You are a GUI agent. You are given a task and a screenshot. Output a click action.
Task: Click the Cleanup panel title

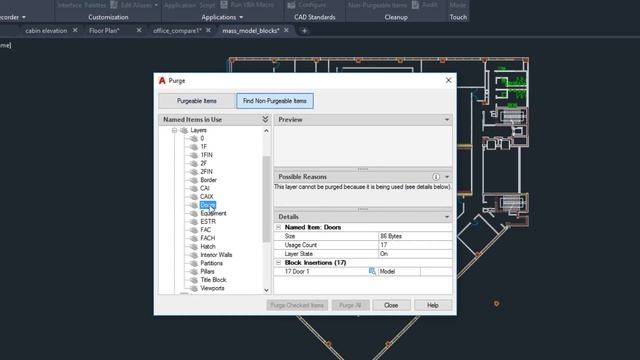[396, 17]
